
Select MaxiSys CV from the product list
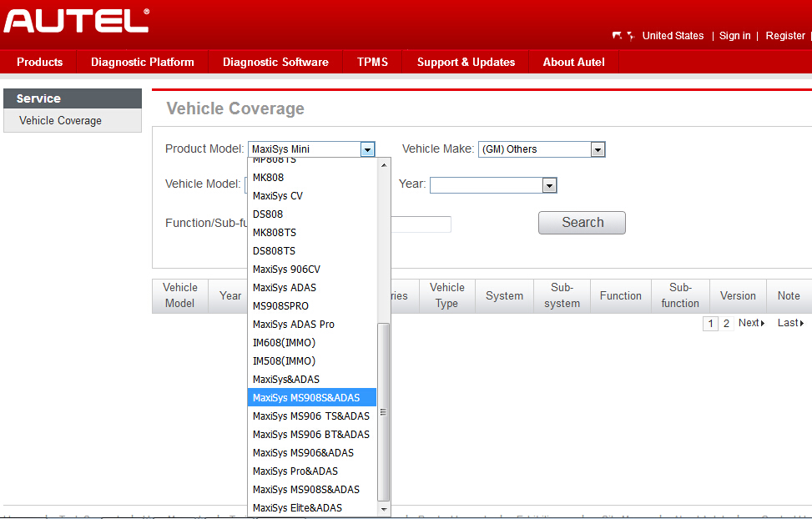(278, 196)
